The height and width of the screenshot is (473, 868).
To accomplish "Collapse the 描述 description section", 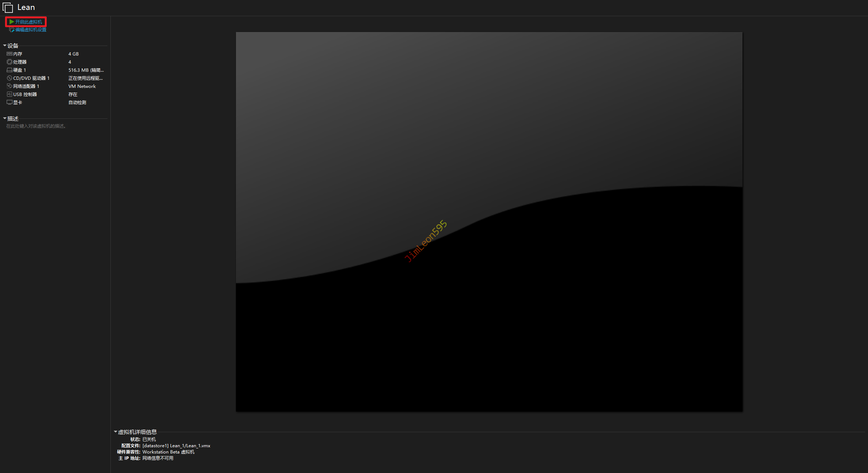I will click(5, 118).
